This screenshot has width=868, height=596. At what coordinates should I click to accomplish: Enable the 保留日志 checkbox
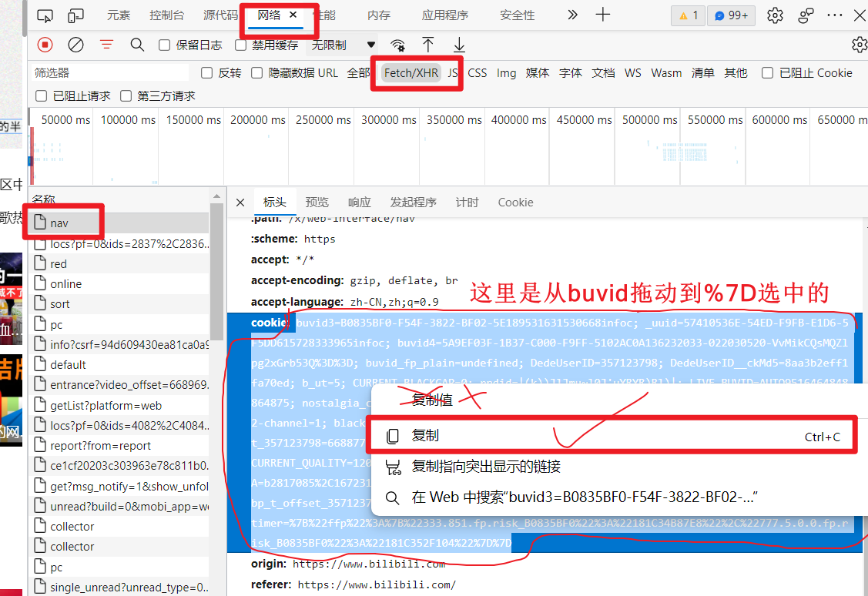click(x=164, y=45)
